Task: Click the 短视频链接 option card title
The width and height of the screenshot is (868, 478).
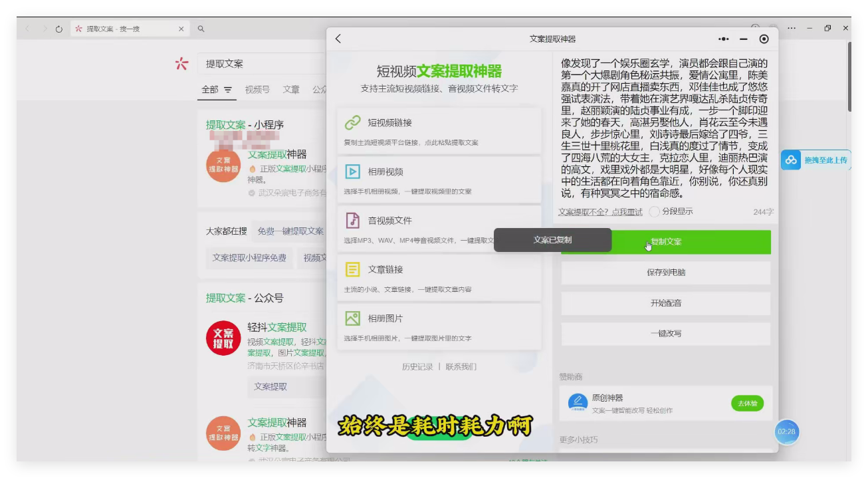Action: pyautogui.click(x=390, y=123)
